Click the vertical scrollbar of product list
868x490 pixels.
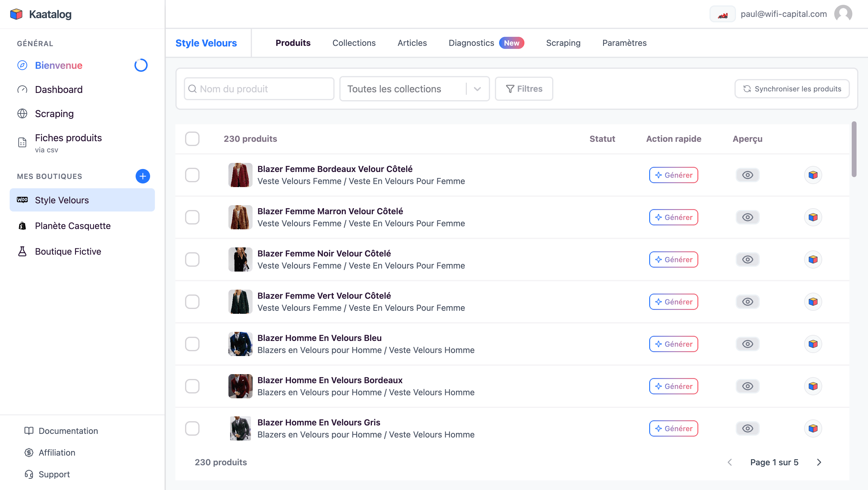(x=854, y=149)
